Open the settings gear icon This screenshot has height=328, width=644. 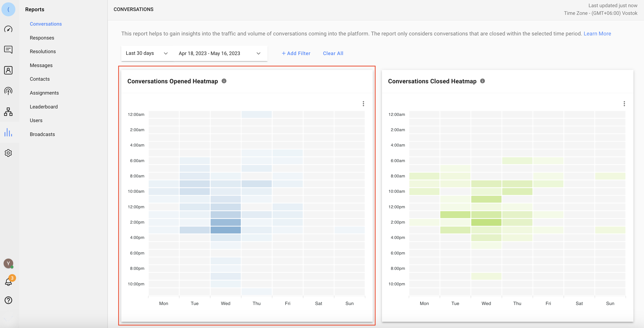[8, 153]
